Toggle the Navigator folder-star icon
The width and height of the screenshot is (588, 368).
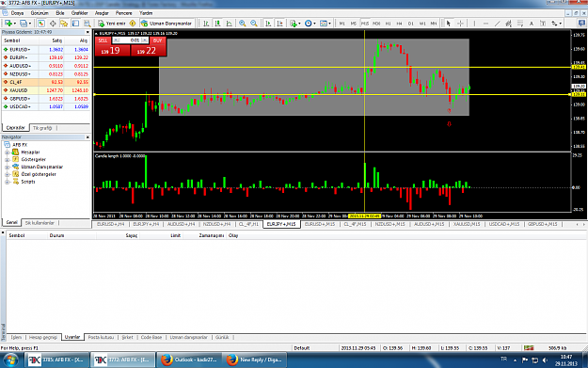point(64,24)
